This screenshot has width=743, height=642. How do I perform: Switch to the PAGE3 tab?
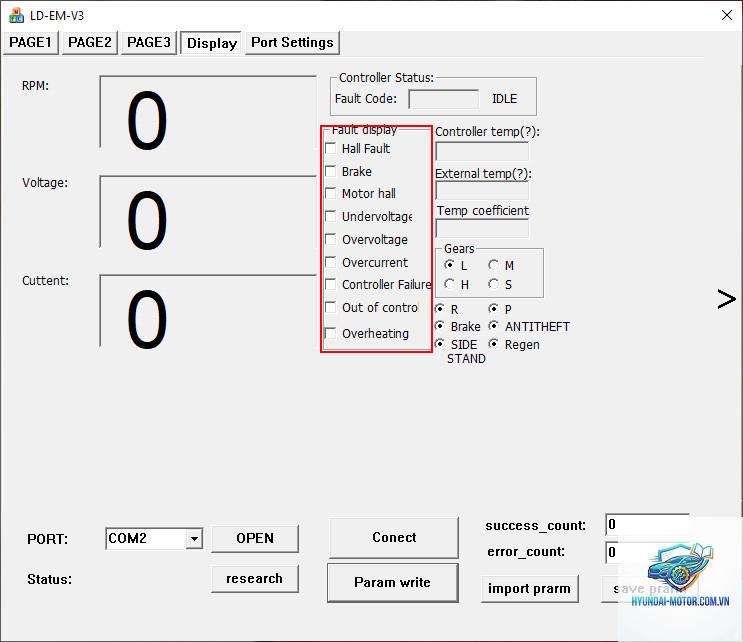click(x=149, y=43)
